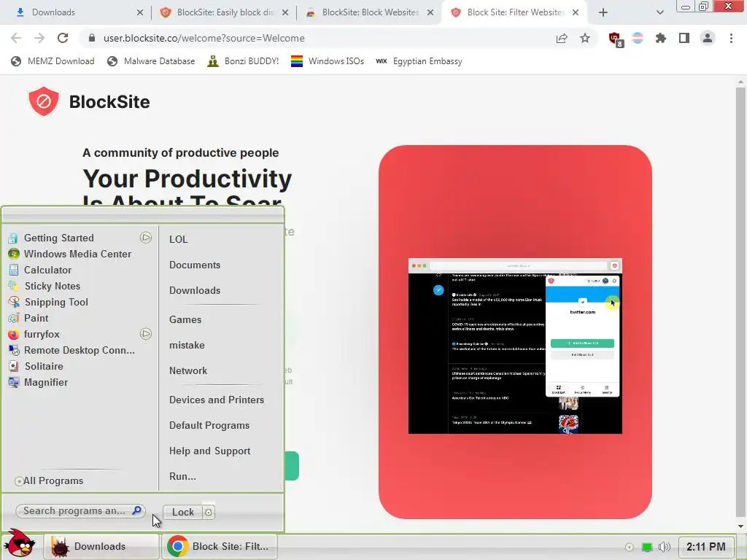
Task: Open the 'mistake' Start menu entry
Action: coord(187,345)
